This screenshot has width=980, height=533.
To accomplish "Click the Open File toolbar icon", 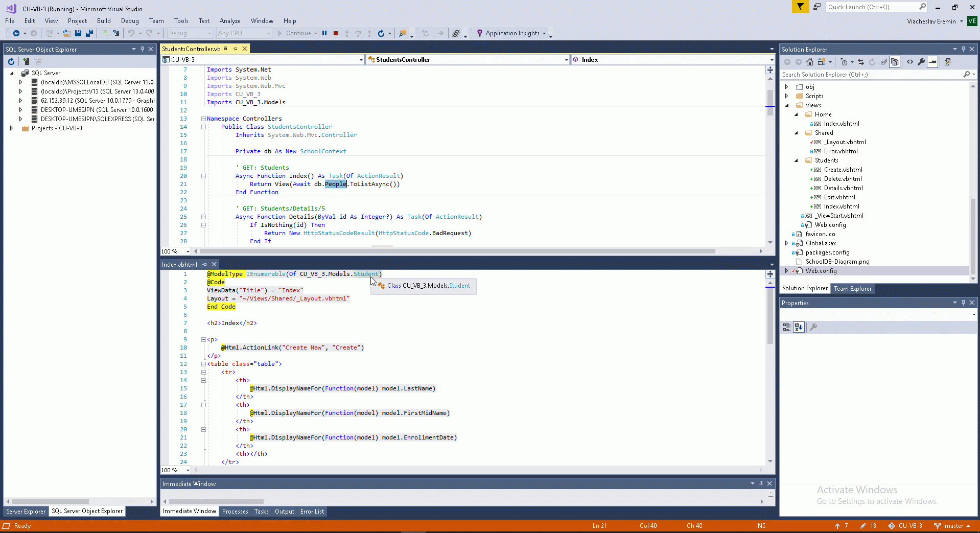I will click(67, 33).
